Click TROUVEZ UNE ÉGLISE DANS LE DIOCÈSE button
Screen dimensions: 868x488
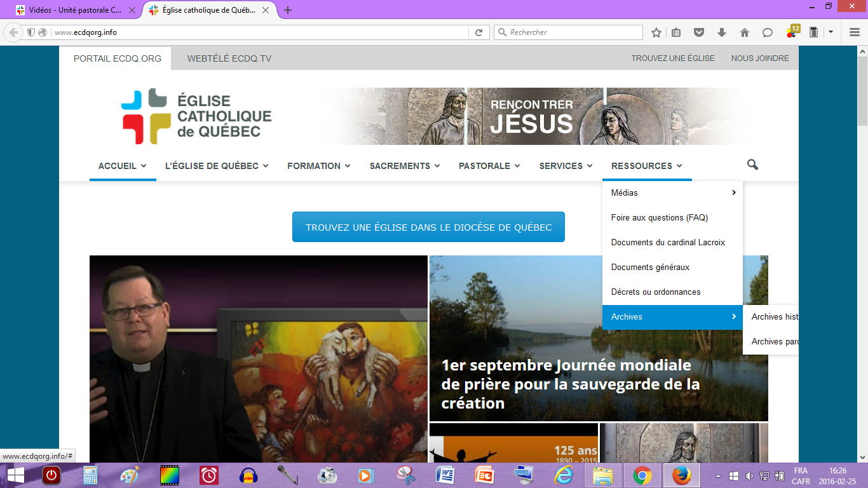pos(428,227)
